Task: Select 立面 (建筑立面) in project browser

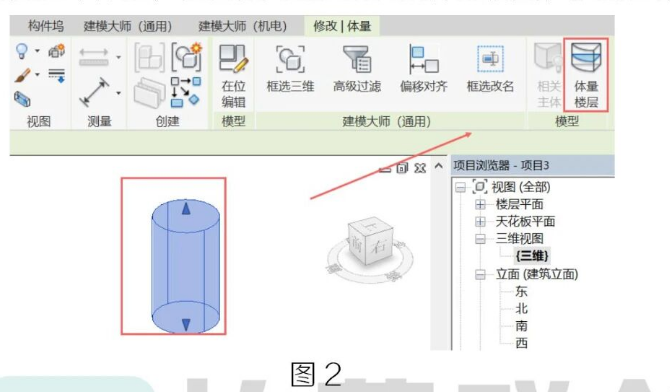Action: (x=537, y=274)
